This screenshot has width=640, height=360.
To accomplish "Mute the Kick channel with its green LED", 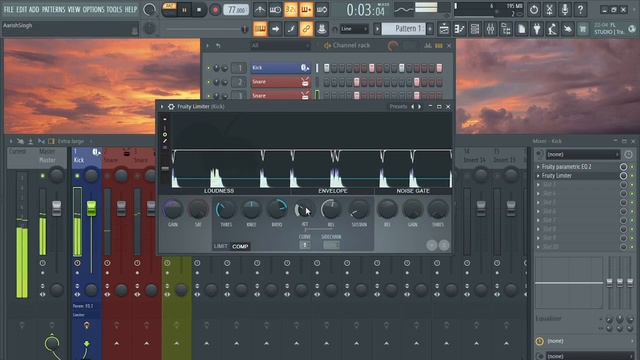I will click(x=209, y=68).
